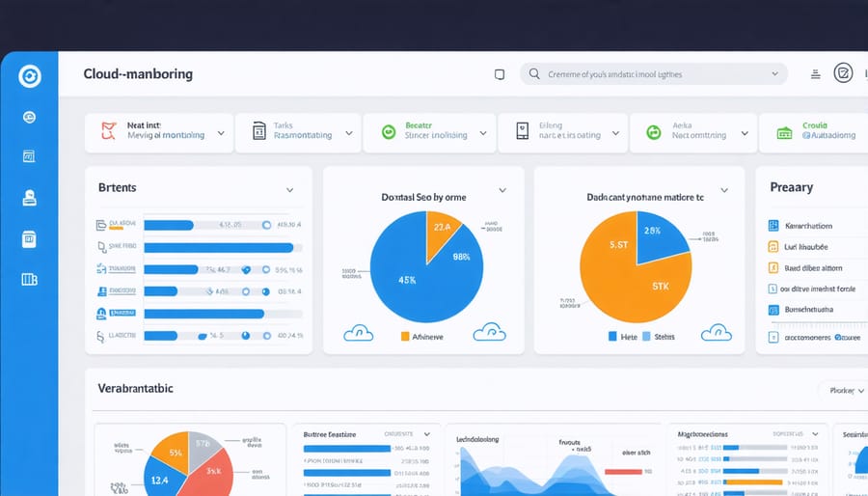Click the green briefcase icon on Crouid card
The image size is (868, 496).
(784, 133)
